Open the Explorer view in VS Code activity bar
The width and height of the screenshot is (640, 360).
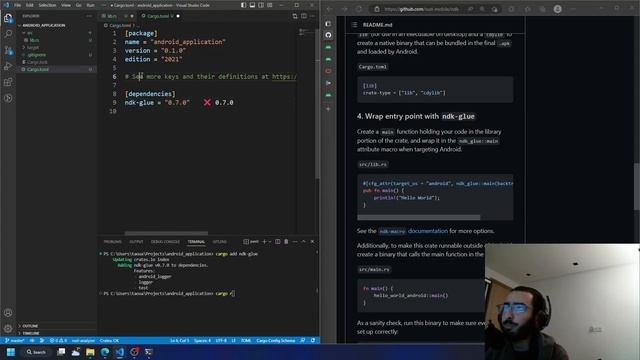(8, 18)
